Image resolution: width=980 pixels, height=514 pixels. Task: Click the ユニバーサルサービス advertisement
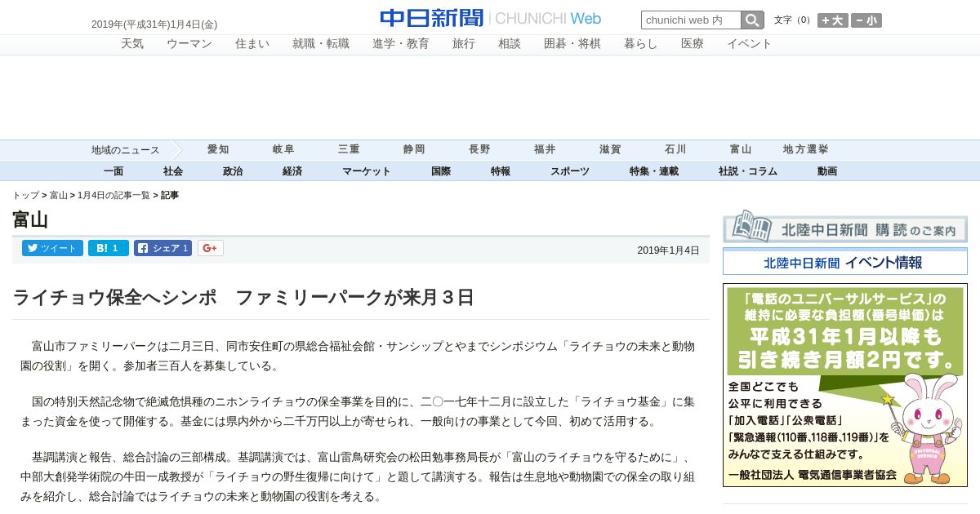click(x=845, y=385)
